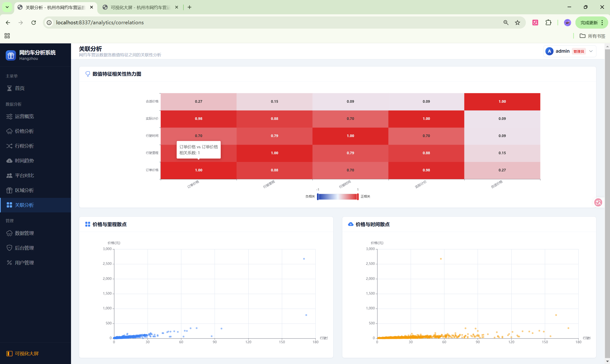Open the 可视化大屏 link at sidebar bottom

[26, 354]
